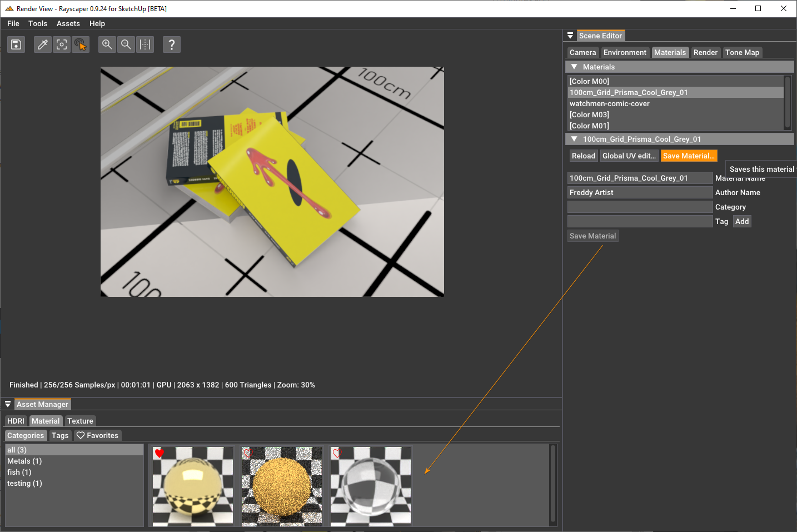Viewport: 797px width, 532px height.
Task: Click the Reload button
Action: [584, 156]
